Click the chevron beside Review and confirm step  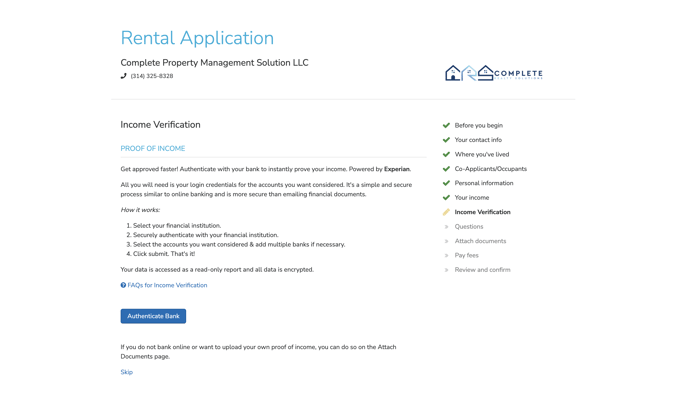[446, 270]
